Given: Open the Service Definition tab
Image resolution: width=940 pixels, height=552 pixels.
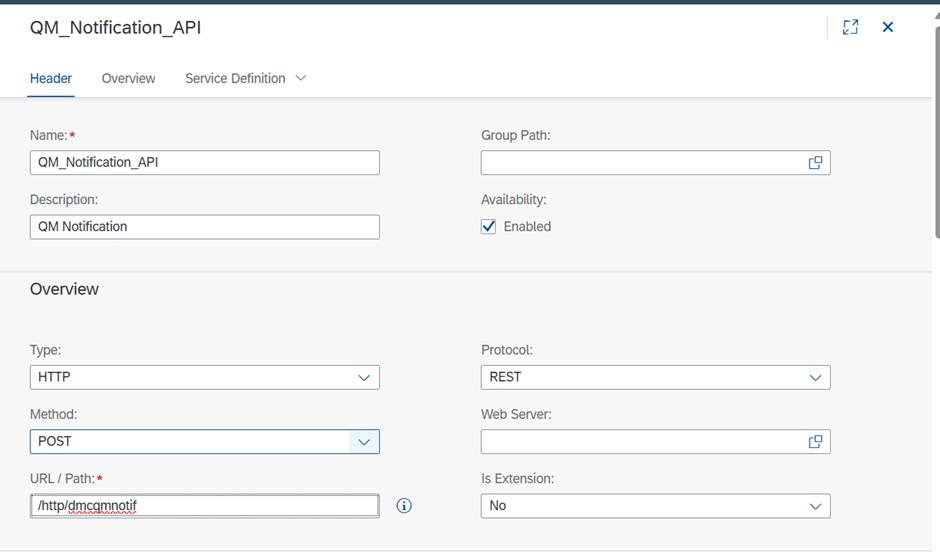Looking at the screenshot, I should [x=235, y=79].
